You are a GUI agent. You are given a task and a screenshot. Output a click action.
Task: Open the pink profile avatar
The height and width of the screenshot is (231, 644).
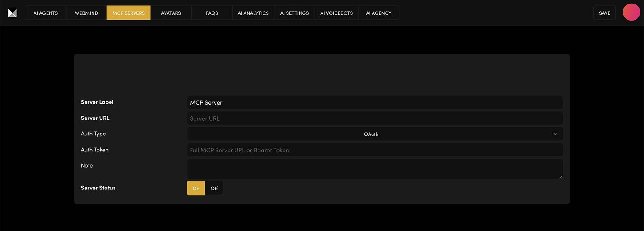(631, 12)
